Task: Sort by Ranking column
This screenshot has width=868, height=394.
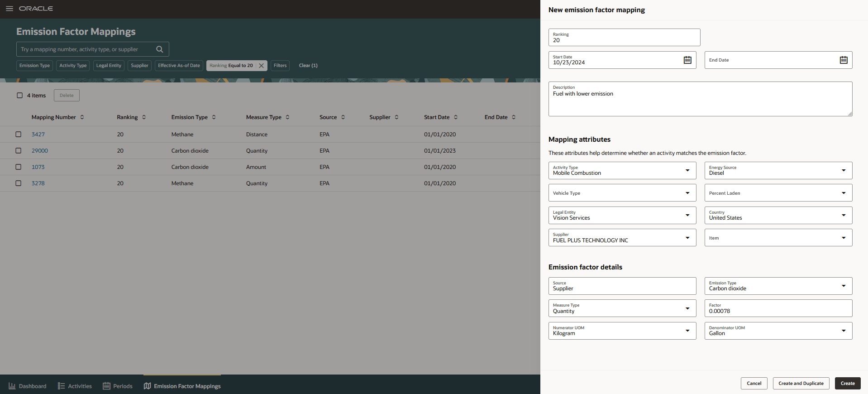Action: [144, 117]
